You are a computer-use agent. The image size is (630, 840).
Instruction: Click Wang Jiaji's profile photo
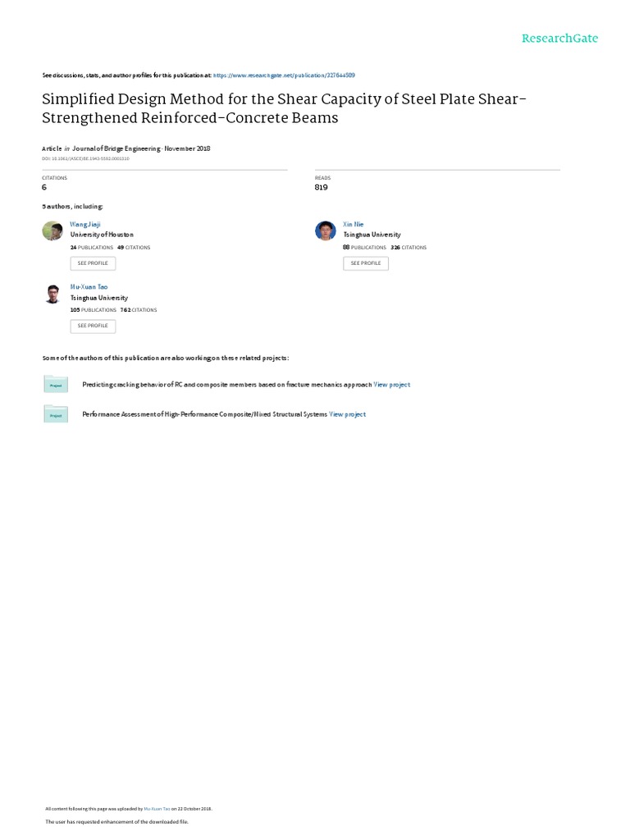pos(52,231)
